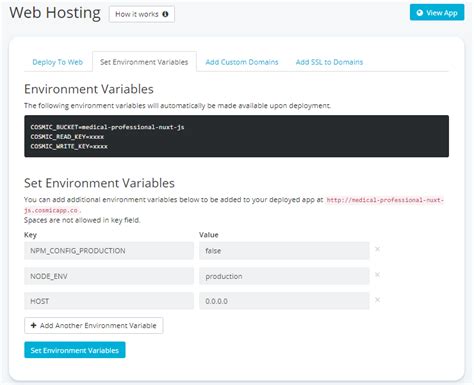Click the eye icon in View App
474x385 pixels.
[420, 13]
